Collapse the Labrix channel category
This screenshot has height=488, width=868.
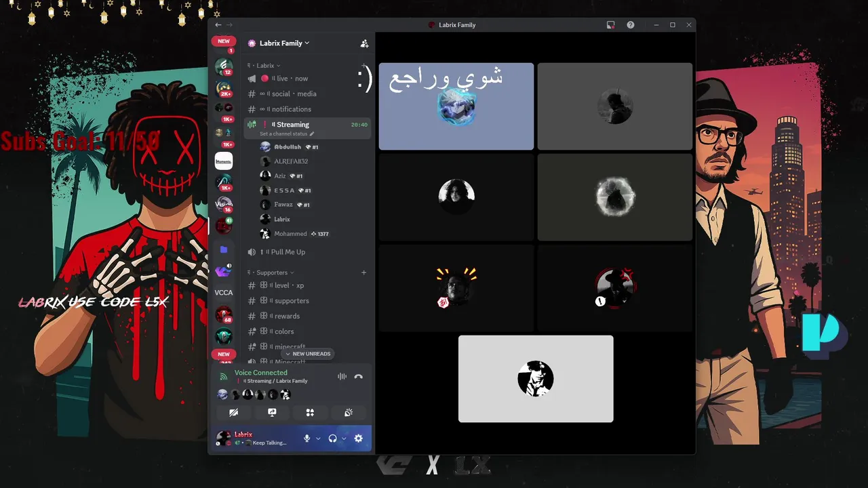point(265,66)
